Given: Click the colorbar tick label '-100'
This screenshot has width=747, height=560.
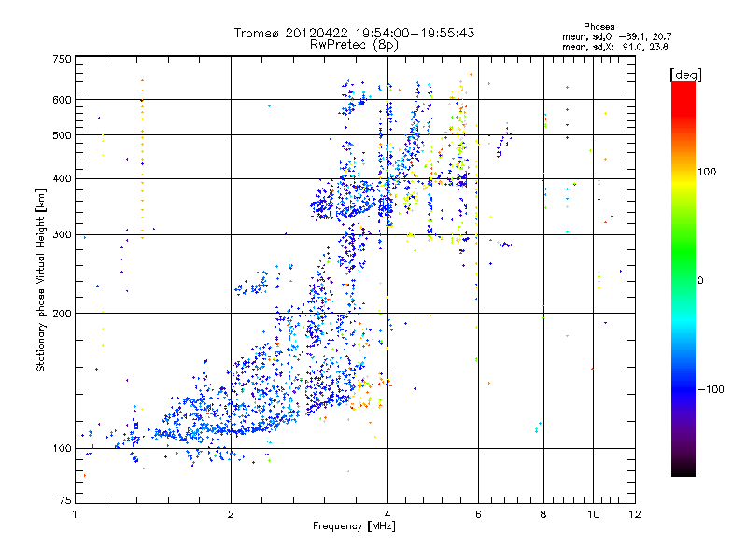Looking at the screenshot, I should [711, 389].
